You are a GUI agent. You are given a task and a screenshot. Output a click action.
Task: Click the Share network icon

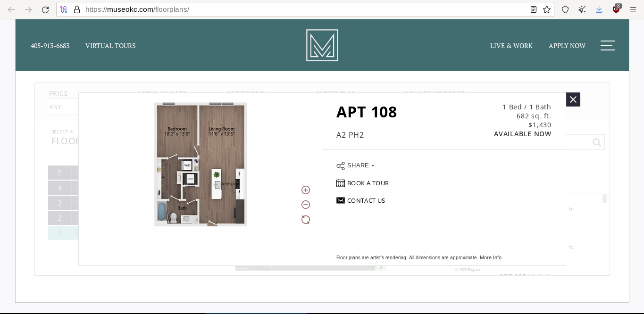pos(341,165)
